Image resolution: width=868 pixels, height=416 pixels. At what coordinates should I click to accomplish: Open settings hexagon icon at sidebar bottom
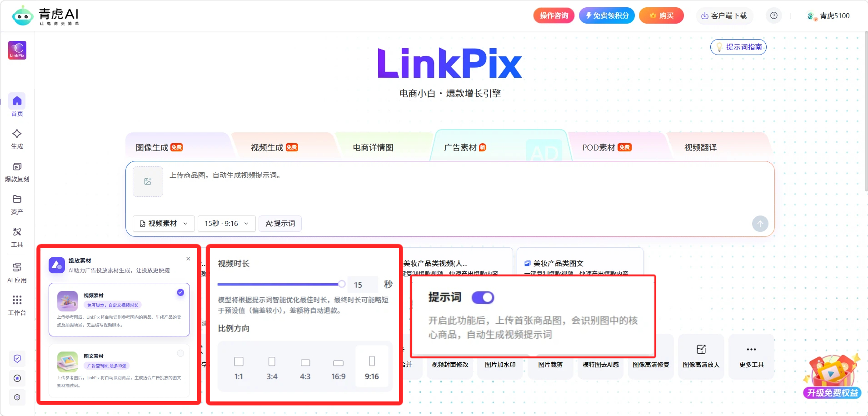point(17,397)
